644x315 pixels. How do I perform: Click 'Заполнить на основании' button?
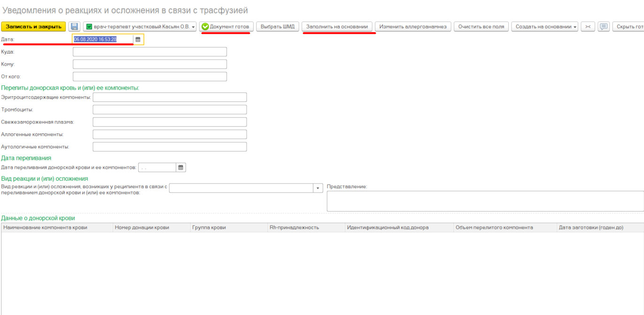pyautogui.click(x=337, y=27)
